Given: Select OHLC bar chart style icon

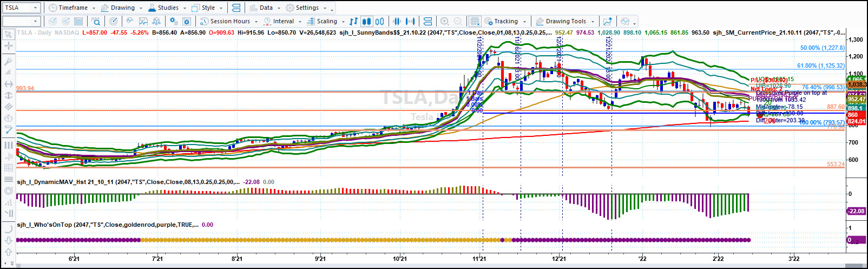Looking at the screenshot, I should tap(353, 21).
